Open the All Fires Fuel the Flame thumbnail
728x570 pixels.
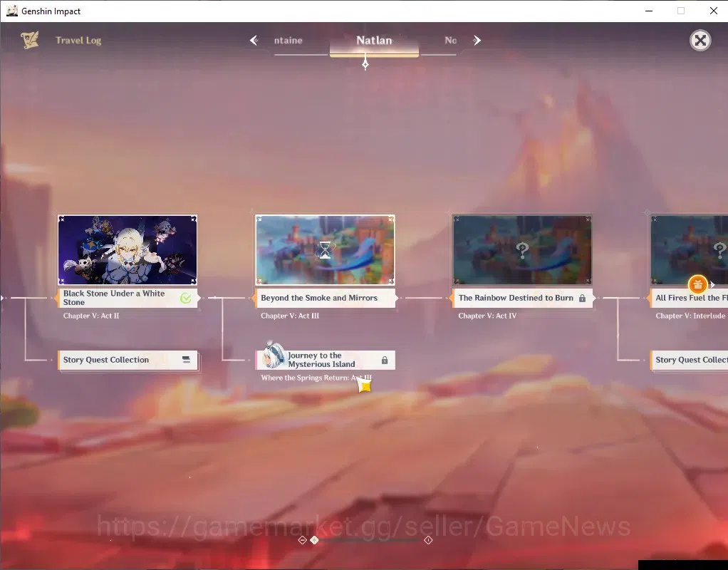pos(689,249)
